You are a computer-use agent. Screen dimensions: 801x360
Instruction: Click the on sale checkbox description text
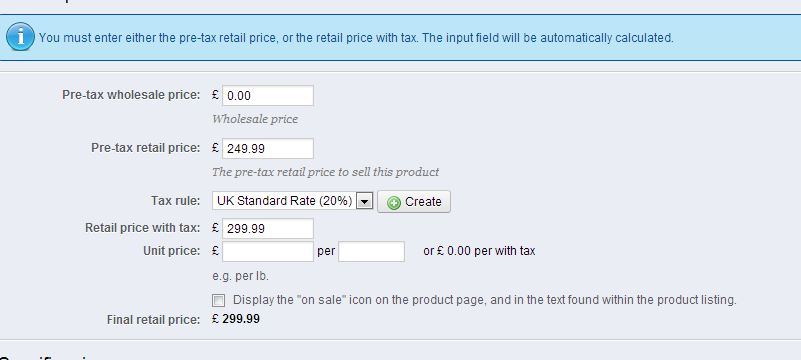[x=484, y=300]
